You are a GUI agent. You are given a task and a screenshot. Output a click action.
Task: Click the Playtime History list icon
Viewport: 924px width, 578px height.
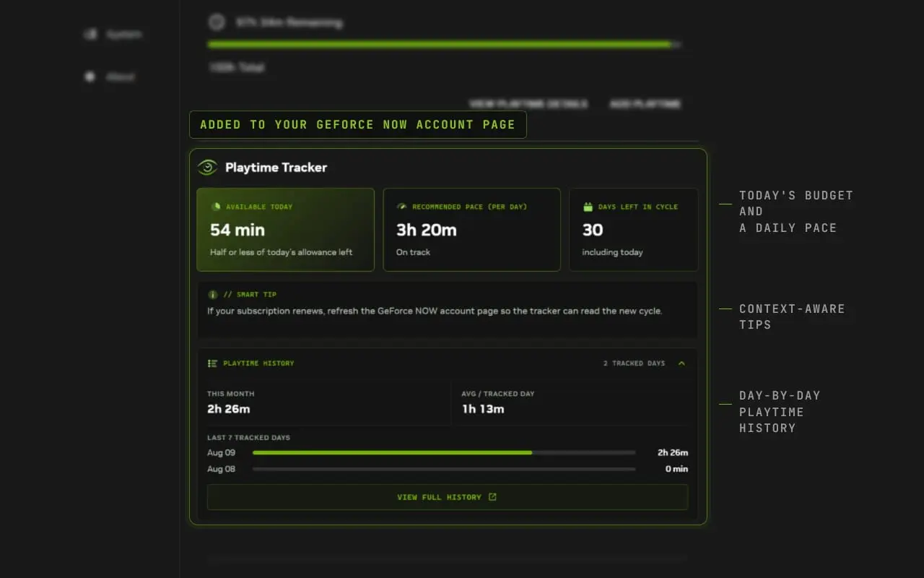coord(212,363)
